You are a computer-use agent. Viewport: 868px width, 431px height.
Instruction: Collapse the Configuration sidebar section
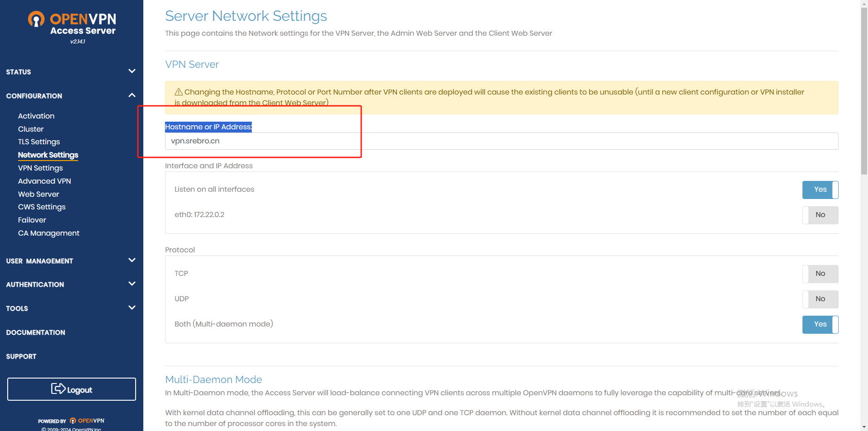click(x=132, y=95)
